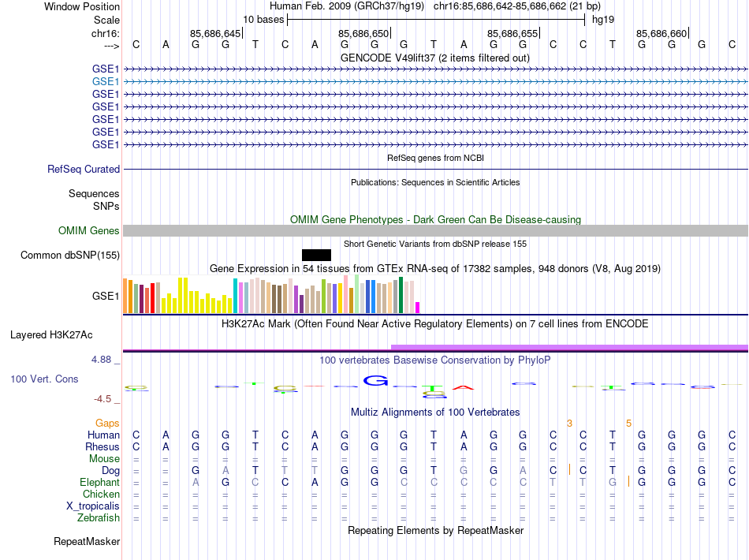Image resolution: width=749 pixels, height=560 pixels.
Task: Click the OMIM Genes track label
Action: (x=89, y=230)
